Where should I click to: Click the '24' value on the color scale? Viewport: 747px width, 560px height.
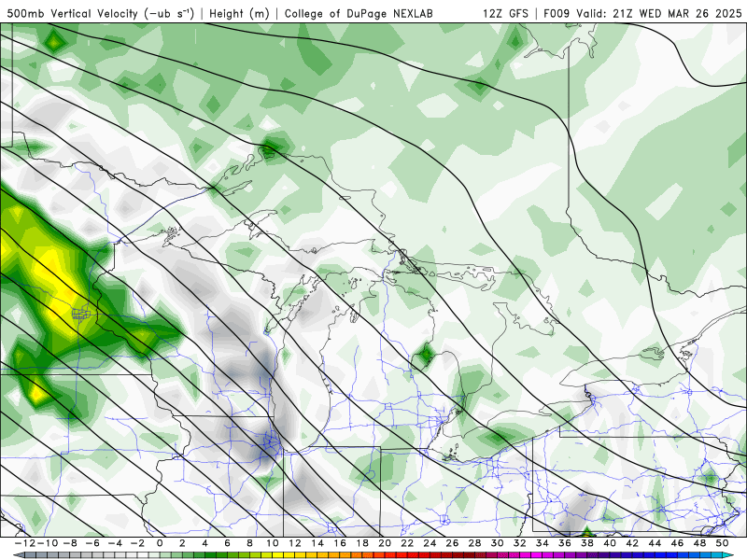[x=430, y=543]
